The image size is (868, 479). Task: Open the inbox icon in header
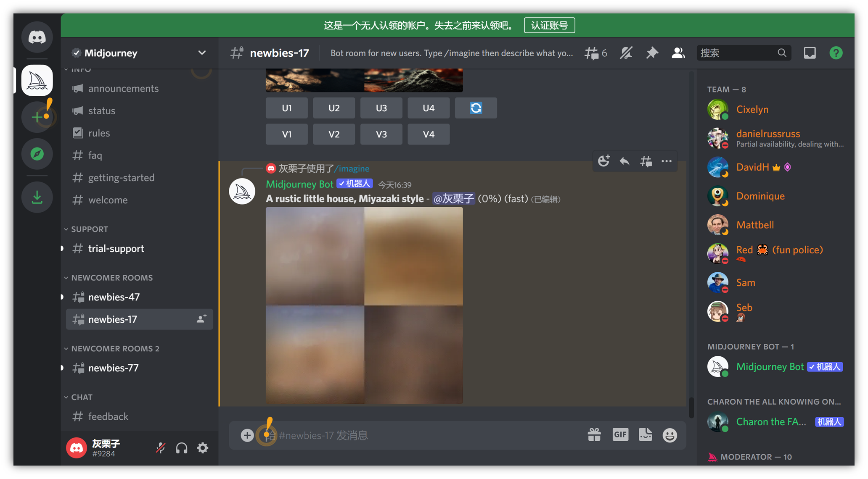point(810,53)
